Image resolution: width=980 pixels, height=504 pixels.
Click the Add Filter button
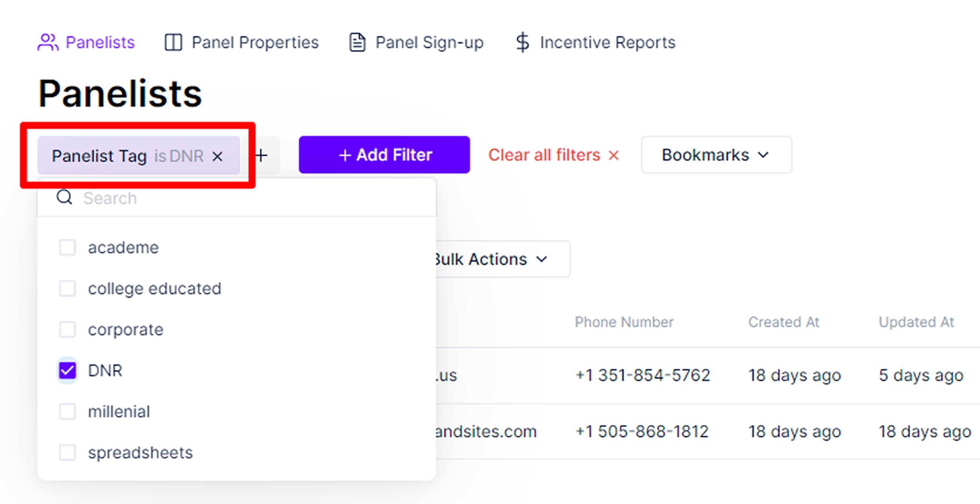[384, 155]
